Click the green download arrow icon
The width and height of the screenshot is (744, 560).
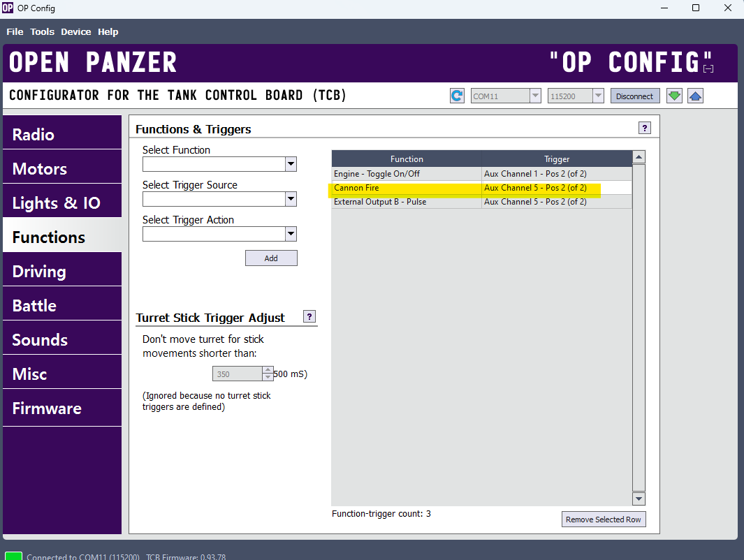coord(673,96)
